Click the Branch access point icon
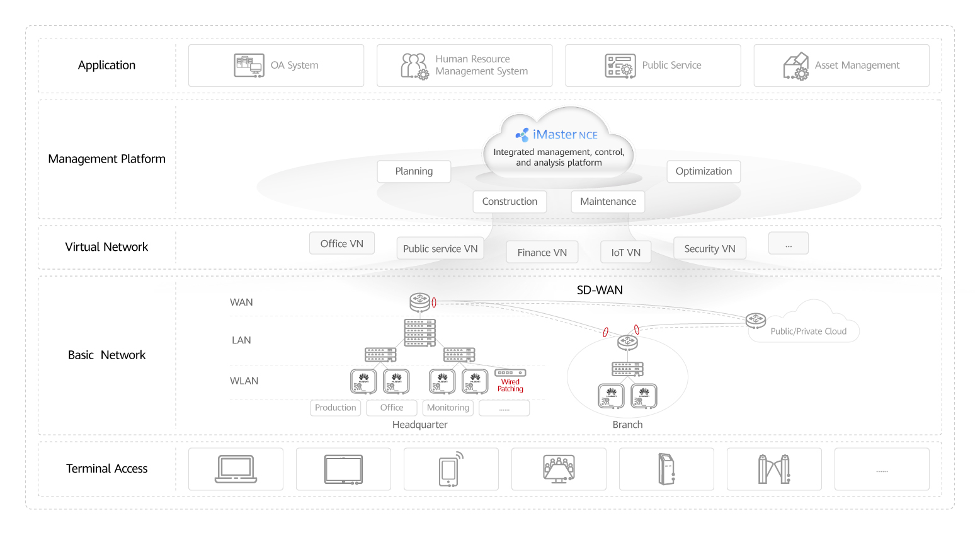980x535 pixels. coord(610,396)
